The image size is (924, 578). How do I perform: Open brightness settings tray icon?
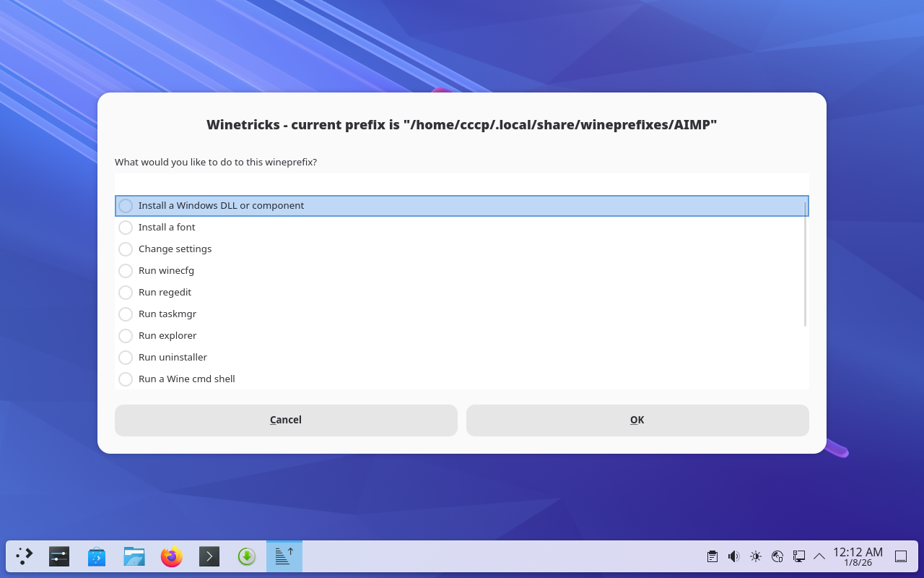756,556
